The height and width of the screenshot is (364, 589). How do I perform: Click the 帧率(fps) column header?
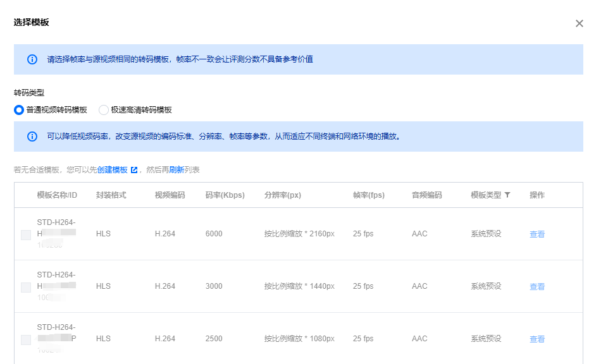coord(369,195)
